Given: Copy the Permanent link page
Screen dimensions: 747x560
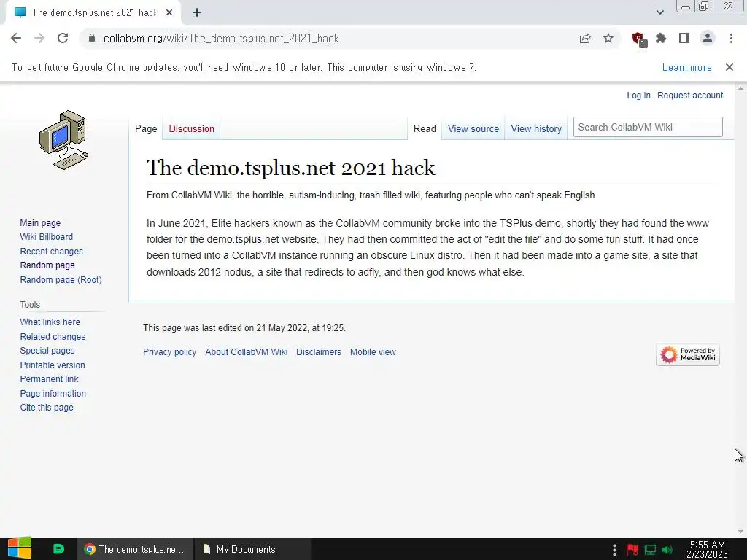Looking at the screenshot, I should coord(49,379).
